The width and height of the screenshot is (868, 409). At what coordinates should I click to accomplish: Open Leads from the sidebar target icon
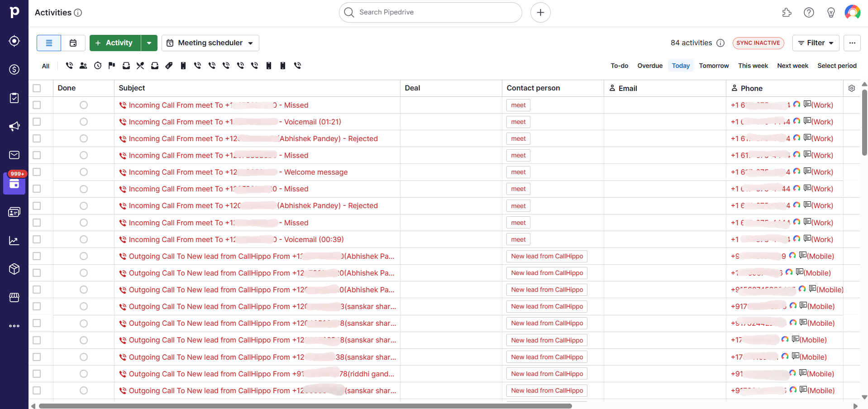[x=14, y=41]
